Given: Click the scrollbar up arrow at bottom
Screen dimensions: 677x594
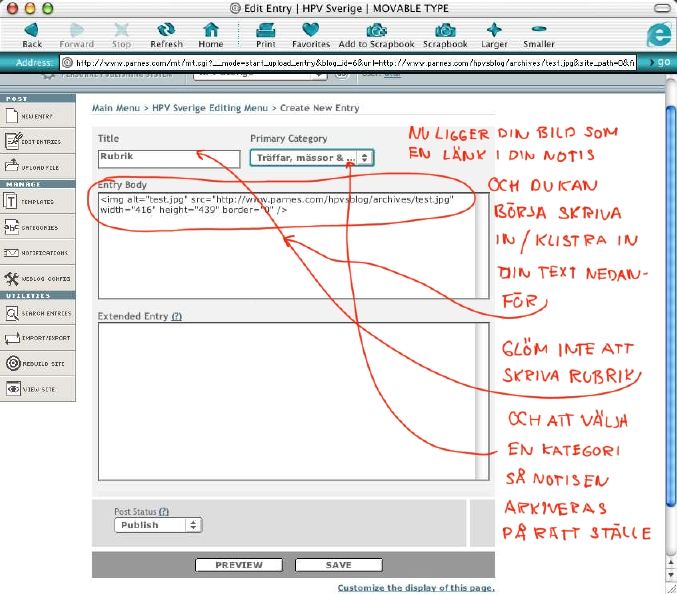Looking at the screenshot, I should (671, 562).
